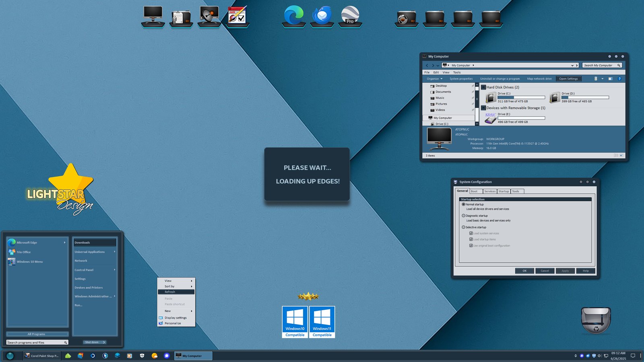Open the green taskbar icon
This screenshot has width=644, height=362.
[68, 356]
